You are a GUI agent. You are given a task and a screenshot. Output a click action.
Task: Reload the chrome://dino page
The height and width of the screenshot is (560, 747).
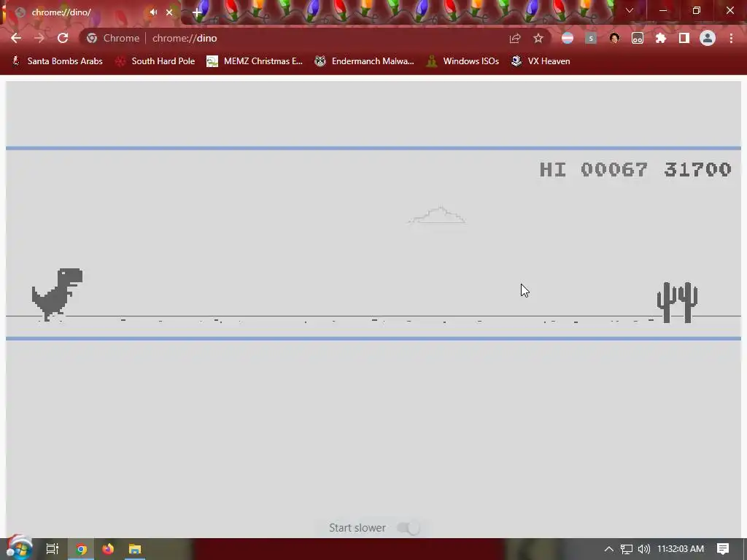click(63, 38)
